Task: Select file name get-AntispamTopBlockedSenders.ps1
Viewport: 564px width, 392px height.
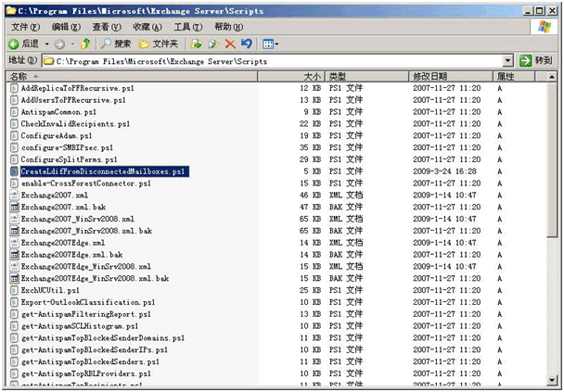Action: coord(90,361)
